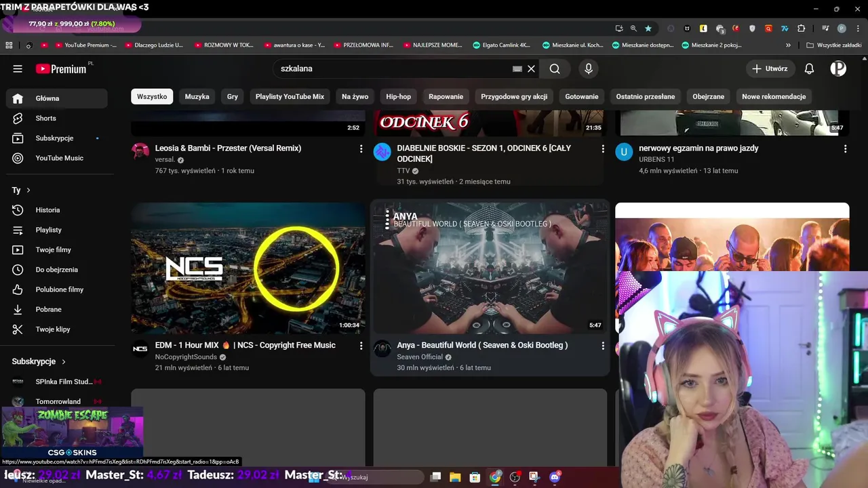This screenshot has width=868, height=488.
Task: Open versal. channel avatar
Action: tap(140, 151)
